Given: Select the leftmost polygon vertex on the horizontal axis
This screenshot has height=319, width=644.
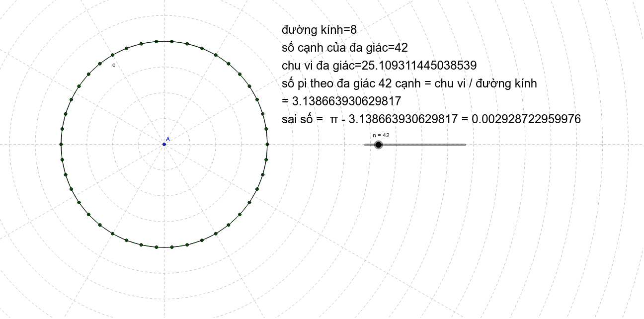Looking at the screenshot, I should point(61,144).
